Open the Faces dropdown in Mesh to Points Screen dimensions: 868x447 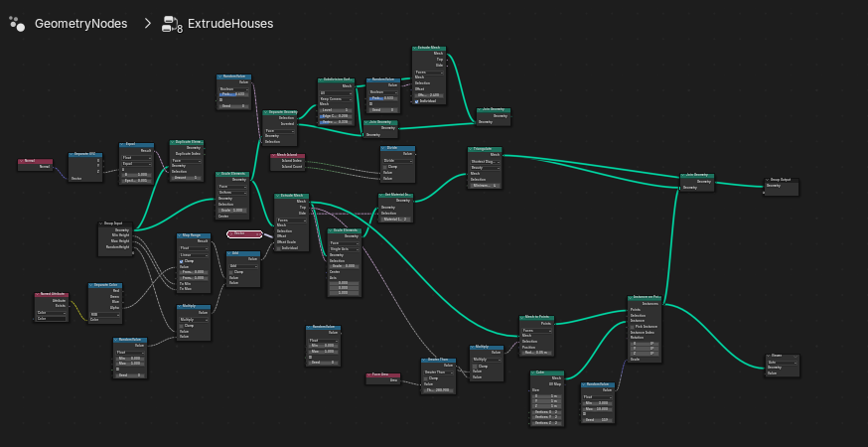pyautogui.click(x=536, y=329)
